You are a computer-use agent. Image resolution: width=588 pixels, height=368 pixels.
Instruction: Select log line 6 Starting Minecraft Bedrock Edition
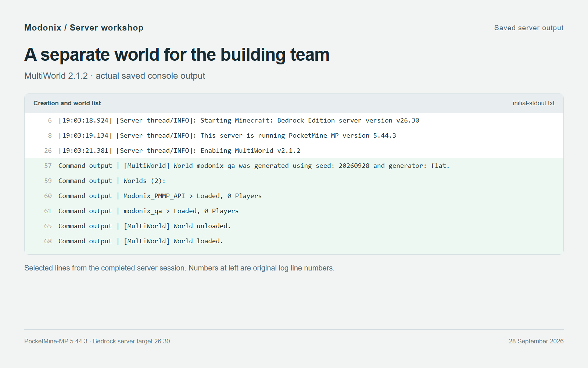294,120
